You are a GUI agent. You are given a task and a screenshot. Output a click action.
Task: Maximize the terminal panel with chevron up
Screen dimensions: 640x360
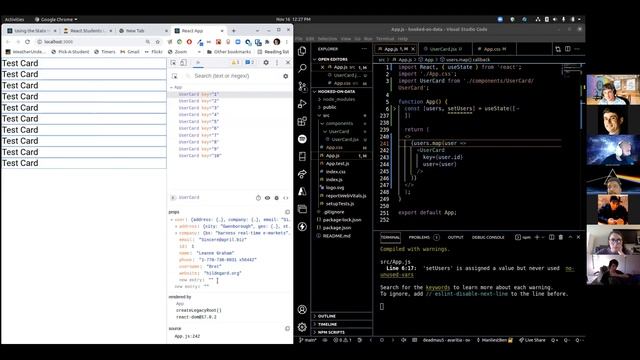[570, 237]
